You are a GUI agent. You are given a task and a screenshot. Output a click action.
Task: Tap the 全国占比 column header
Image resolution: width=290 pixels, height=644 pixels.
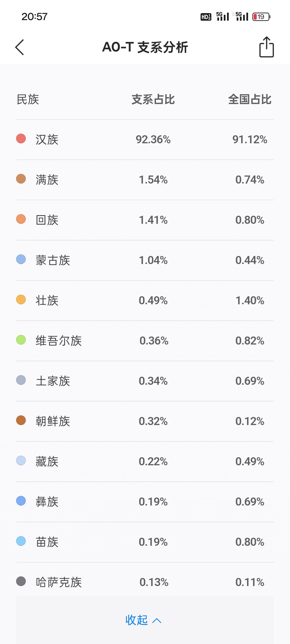click(x=250, y=100)
